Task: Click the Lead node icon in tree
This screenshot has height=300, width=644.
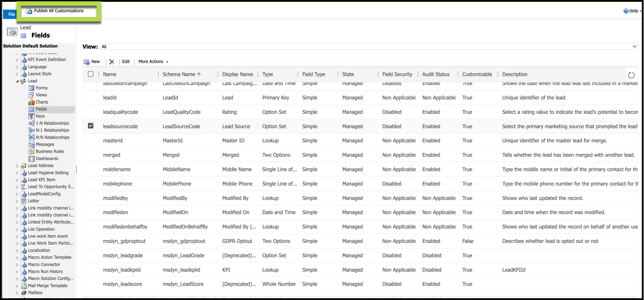Action: pos(24,81)
